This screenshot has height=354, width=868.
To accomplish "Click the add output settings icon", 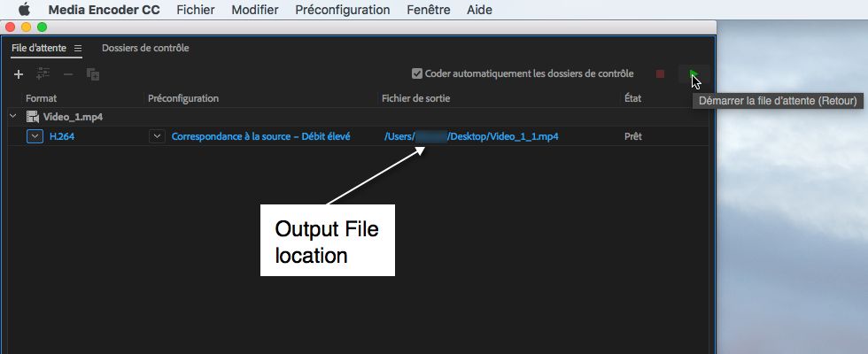I will [43, 74].
